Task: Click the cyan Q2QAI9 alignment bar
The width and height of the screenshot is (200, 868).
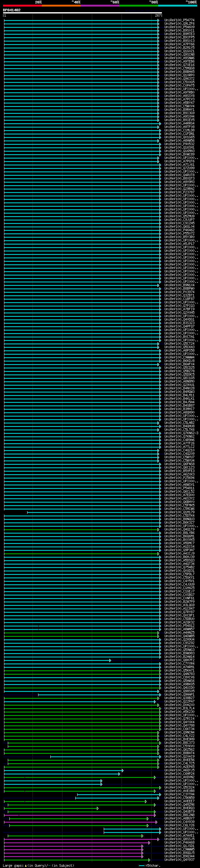Action: pos(105,756)
